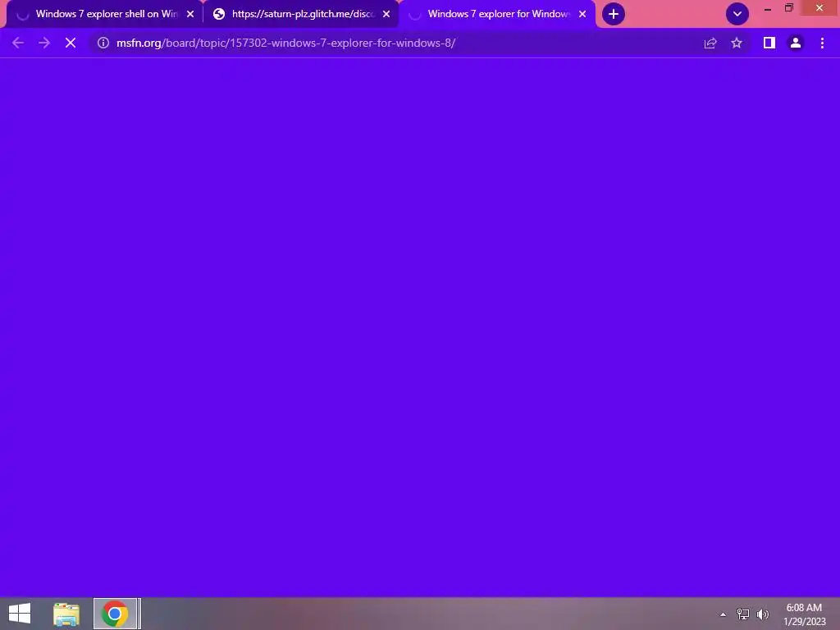Restore down the Chrome window

789,8
